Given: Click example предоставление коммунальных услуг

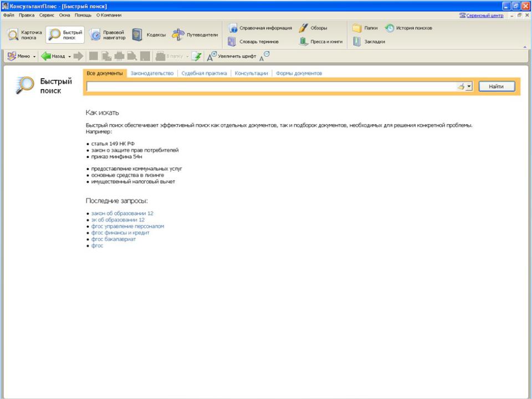Looking at the screenshot, I should click(x=137, y=168).
